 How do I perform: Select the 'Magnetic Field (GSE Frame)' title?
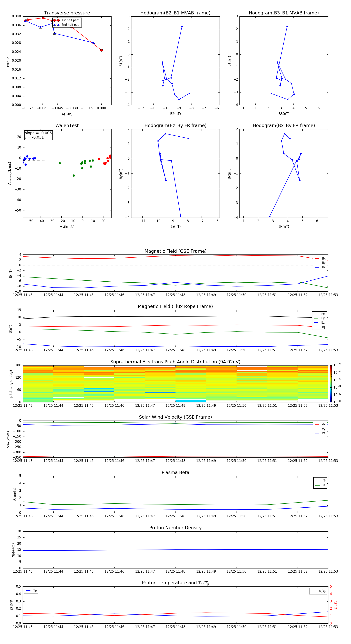[175, 251]
